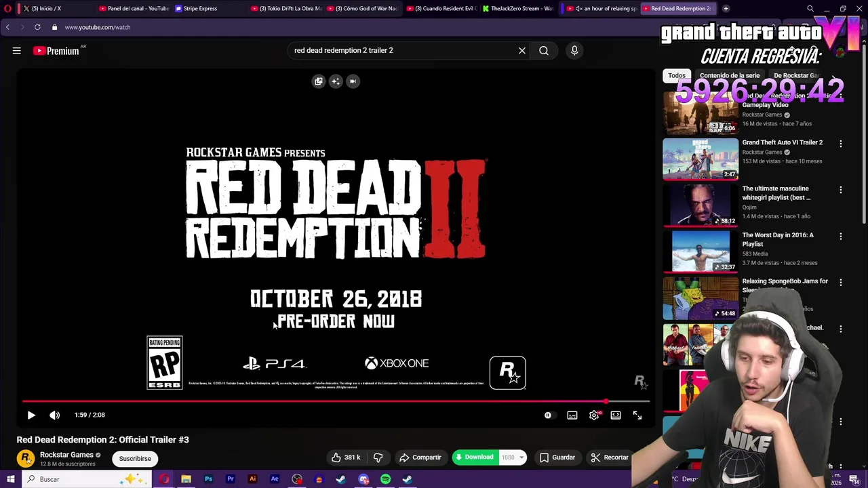Screen dimensions: 868x488
Task: Open Relaxing SpongeBob Jams thumbnail
Action: pos(701,298)
